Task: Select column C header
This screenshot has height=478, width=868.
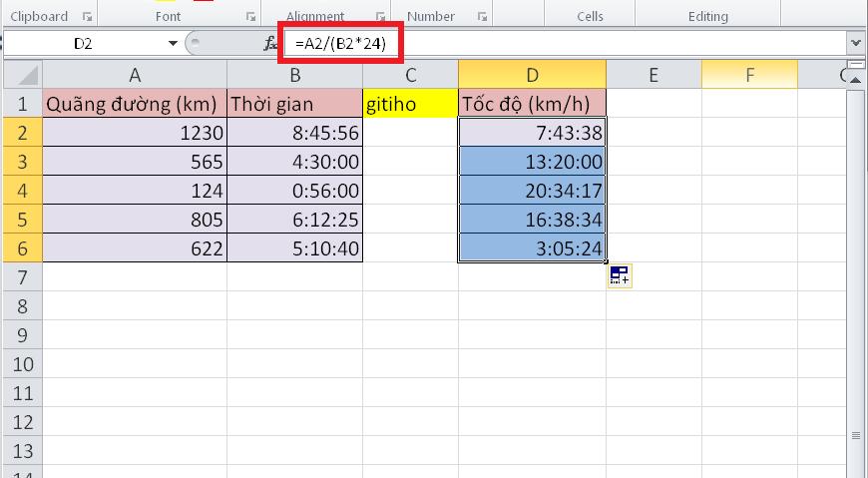Action: point(411,75)
